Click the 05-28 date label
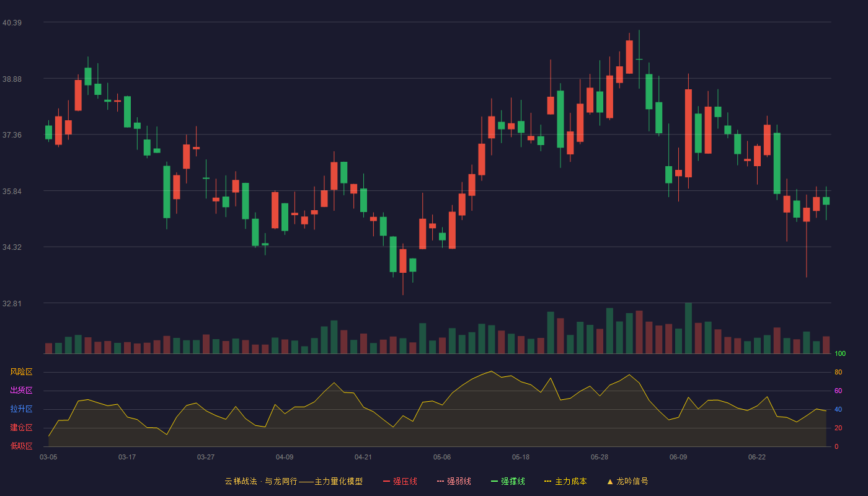 coord(600,457)
